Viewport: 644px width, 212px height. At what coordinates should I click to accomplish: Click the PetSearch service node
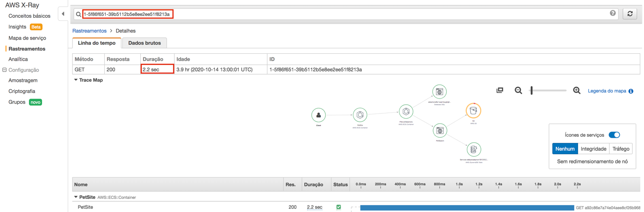pyautogui.click(x=440, y=130)
